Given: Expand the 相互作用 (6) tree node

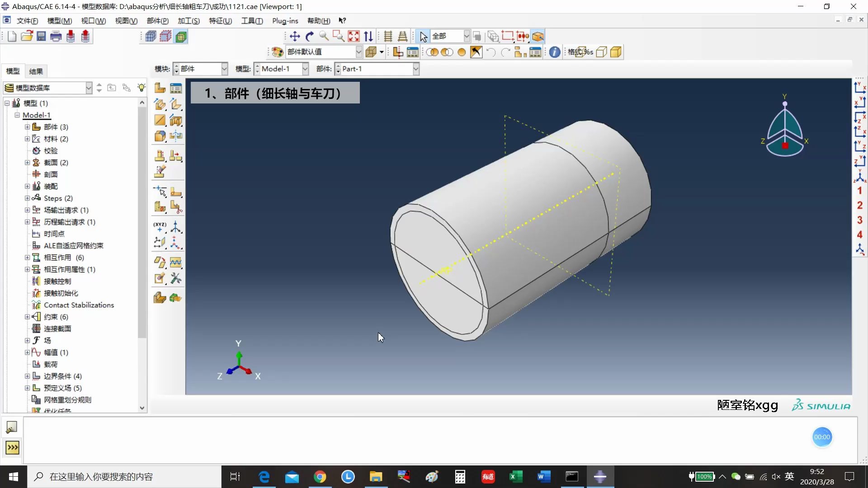Looking at the screenshot, I should pos(27,258).
